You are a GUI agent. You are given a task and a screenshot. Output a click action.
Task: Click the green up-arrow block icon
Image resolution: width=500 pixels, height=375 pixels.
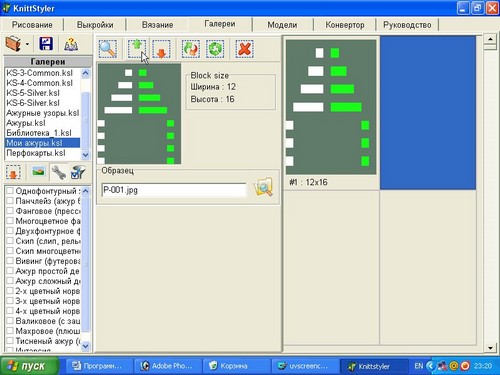137,49
